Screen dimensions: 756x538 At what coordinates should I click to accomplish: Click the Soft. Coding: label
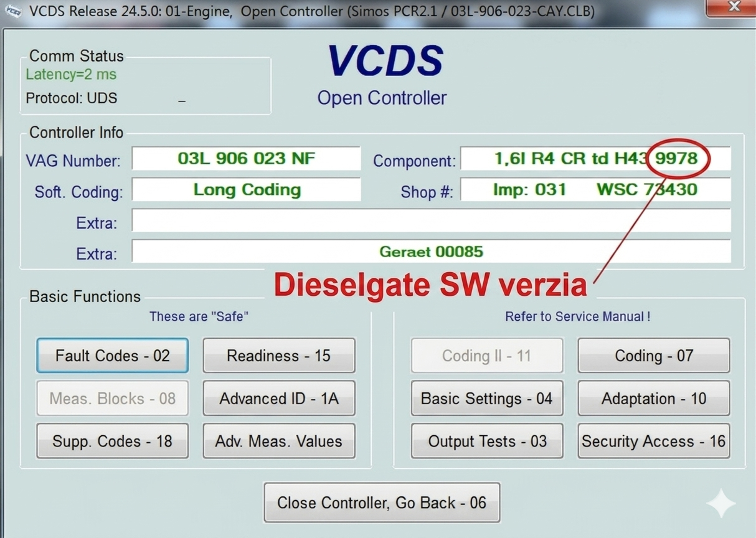pyautogui.click(x=78, y=192)
